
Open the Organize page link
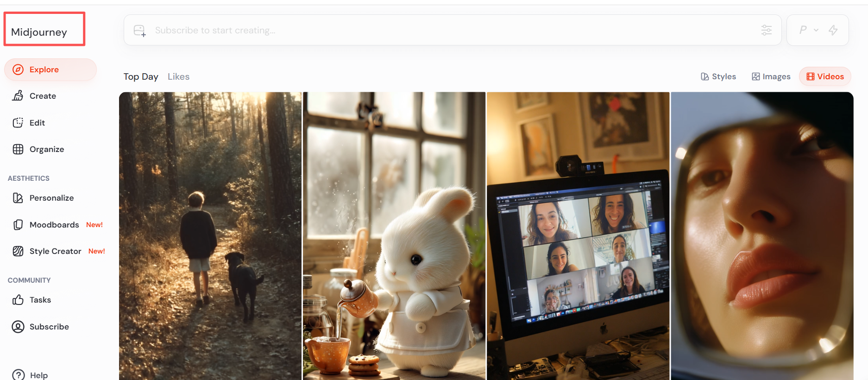(47, 149)
